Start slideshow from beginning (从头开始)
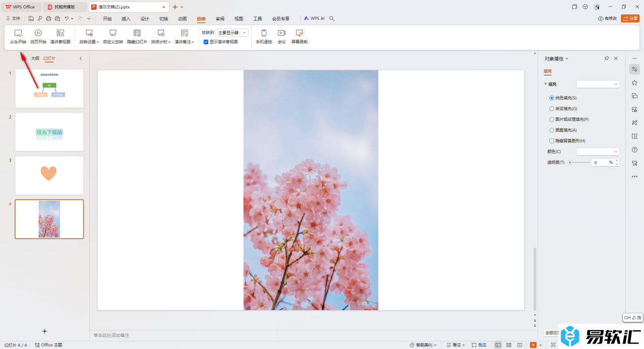 [x=18, y=37]
